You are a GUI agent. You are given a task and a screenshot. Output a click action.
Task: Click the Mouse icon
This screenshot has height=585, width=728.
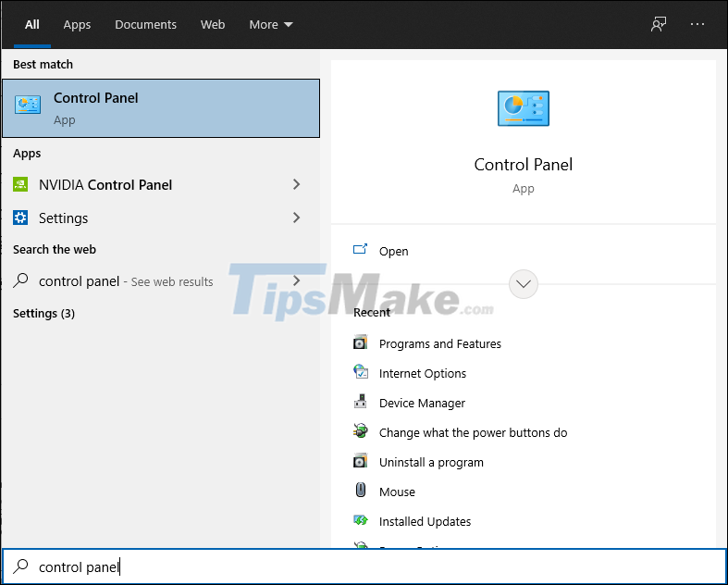pos(360,491)
